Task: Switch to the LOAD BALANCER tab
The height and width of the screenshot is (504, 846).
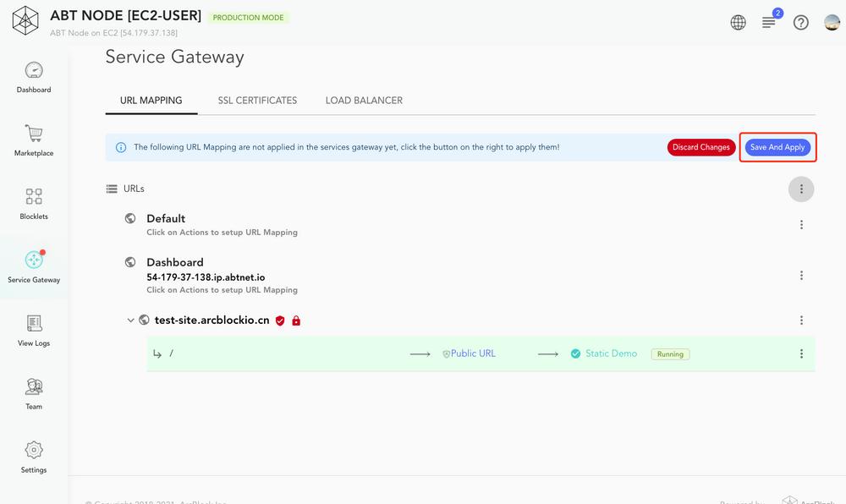Action: coord(364,101)
